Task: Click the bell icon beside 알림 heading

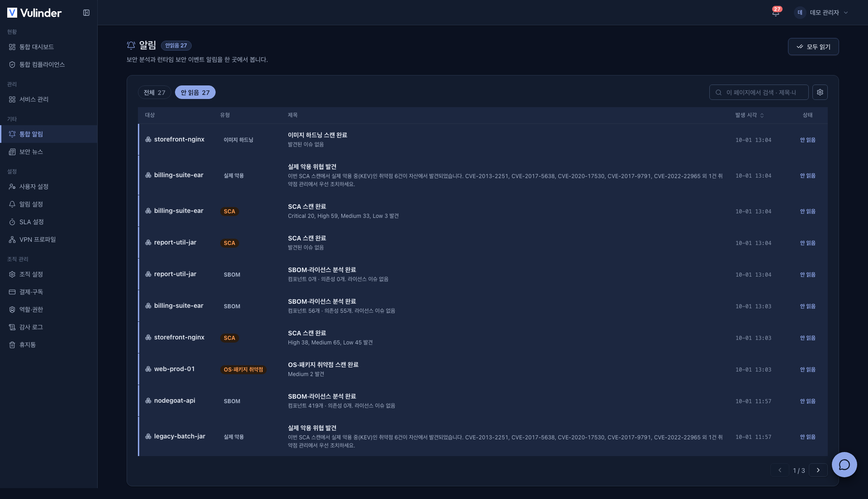Action: [131, 45]
